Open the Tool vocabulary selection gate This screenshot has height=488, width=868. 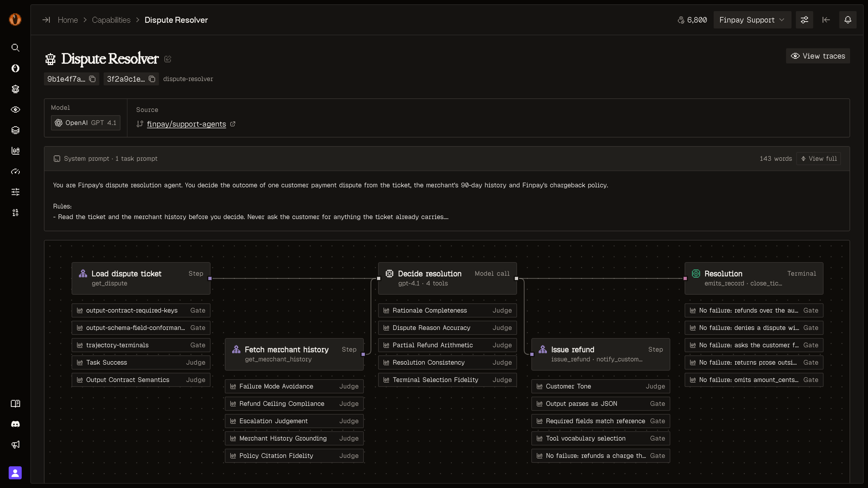click(601, 438)
